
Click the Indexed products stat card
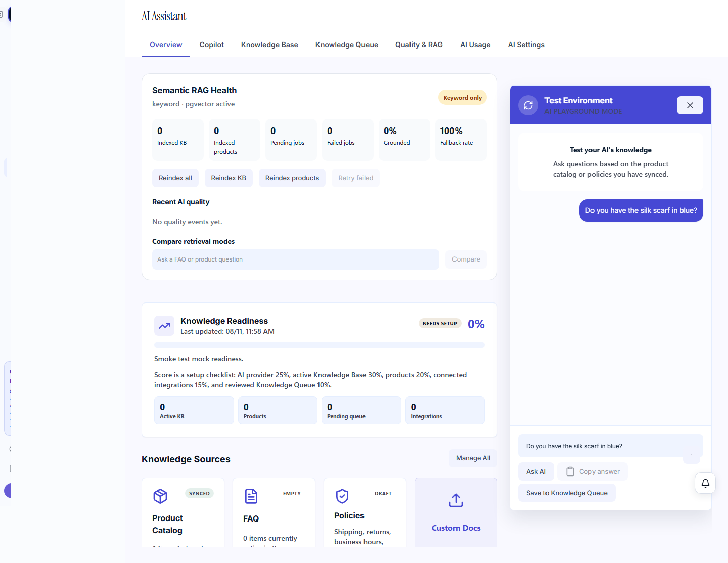click(x=235, y=140)
